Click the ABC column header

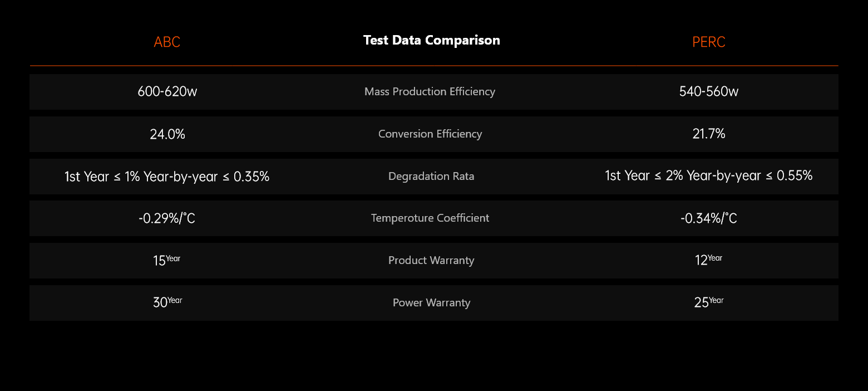click(x=167, y=42)
